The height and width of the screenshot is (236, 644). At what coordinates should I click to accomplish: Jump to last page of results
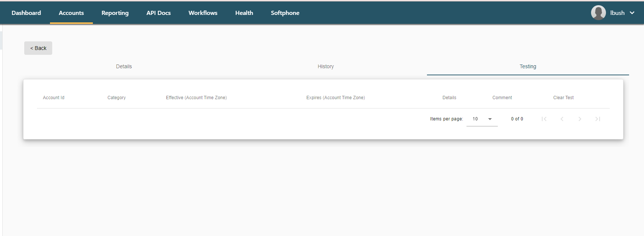(598, 119)
